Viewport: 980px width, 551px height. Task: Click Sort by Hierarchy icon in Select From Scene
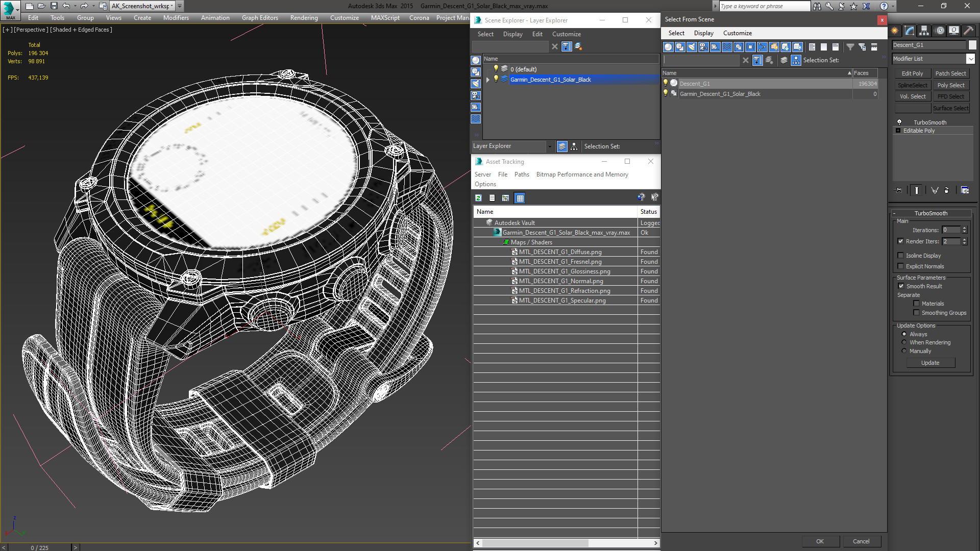click(796, 60)
